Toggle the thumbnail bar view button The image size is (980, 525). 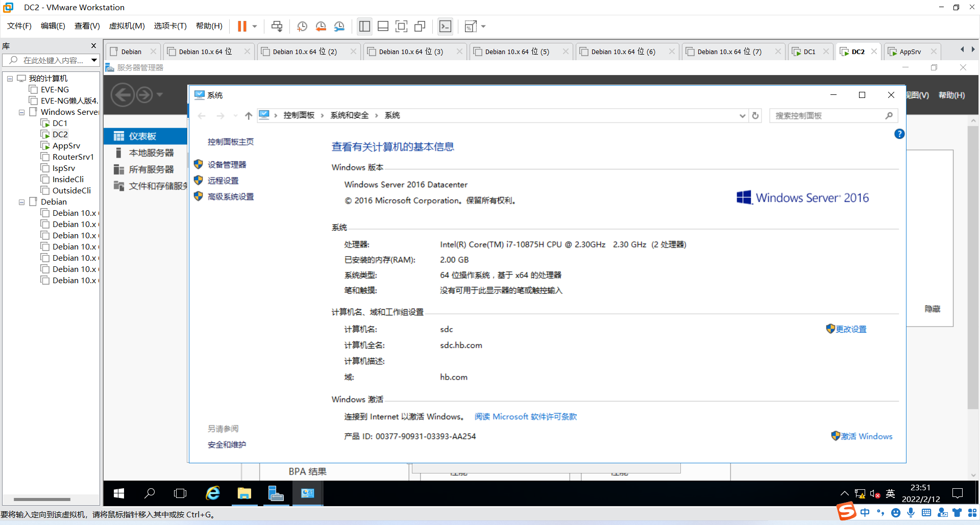(x=383, y=27)
